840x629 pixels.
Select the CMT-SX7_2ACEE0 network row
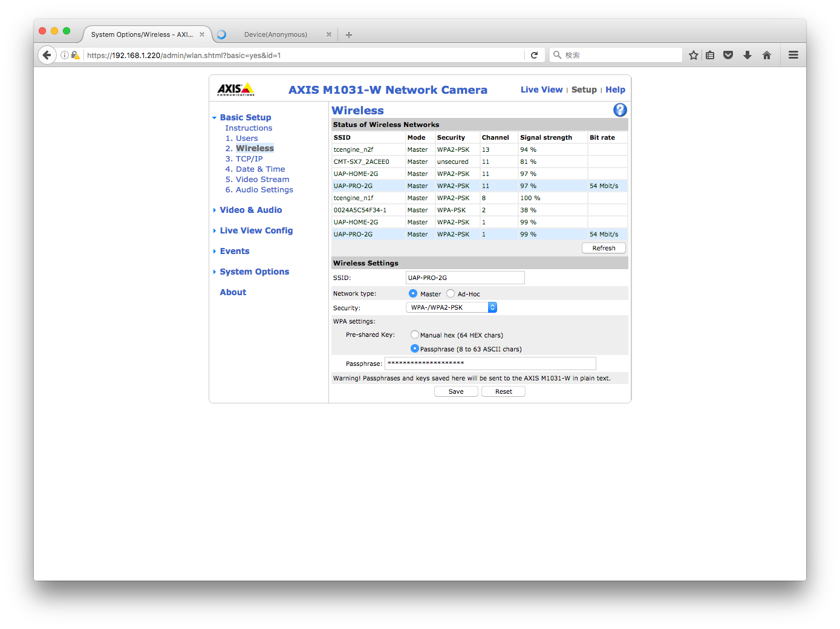480,161
